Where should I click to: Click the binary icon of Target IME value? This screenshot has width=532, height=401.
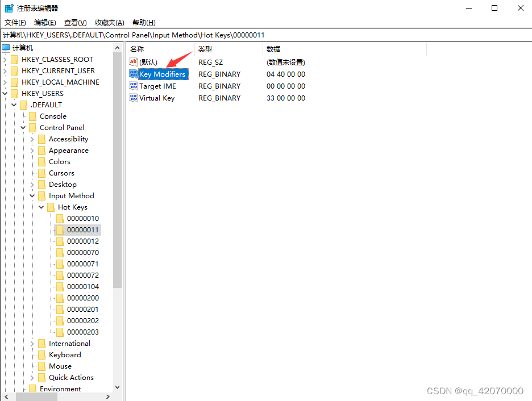tap(135, 86)
